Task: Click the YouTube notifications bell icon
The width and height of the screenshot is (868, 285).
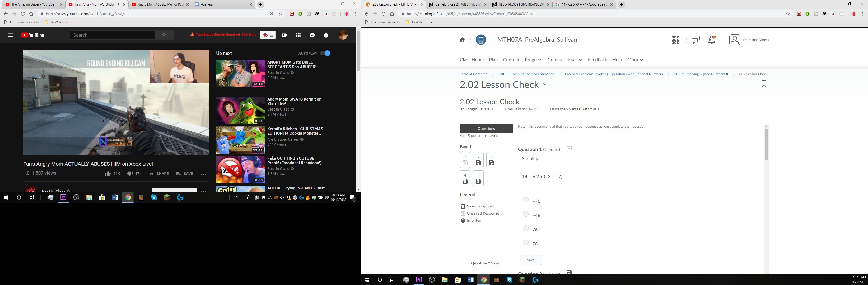Action: pyautogui.click(x=326, y=35)
